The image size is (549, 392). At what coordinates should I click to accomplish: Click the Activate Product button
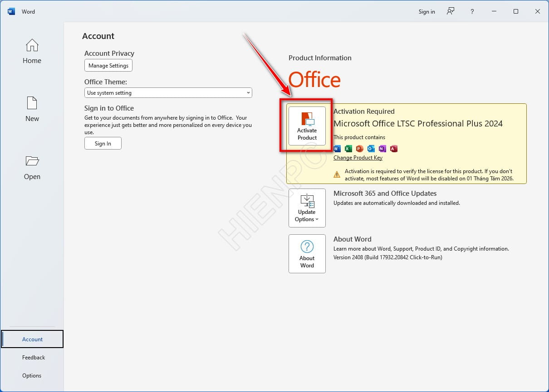(307, 126)
